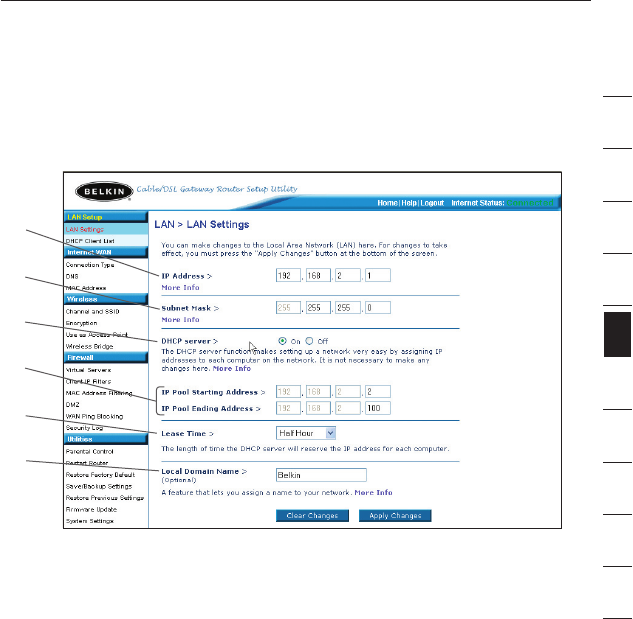Click IP Address second octet field 168
This screenshot has width=633, height=619.
coord(318,275)
